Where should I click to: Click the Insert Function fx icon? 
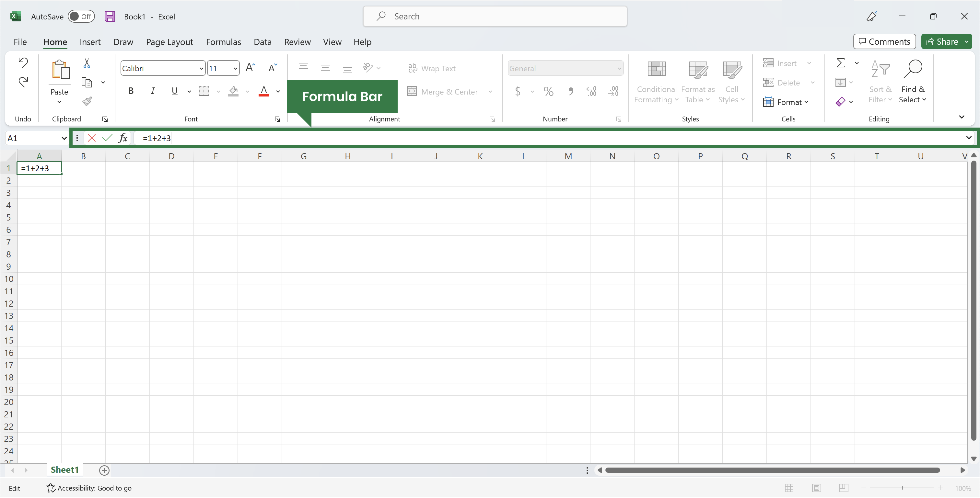[x=123, y=138]
